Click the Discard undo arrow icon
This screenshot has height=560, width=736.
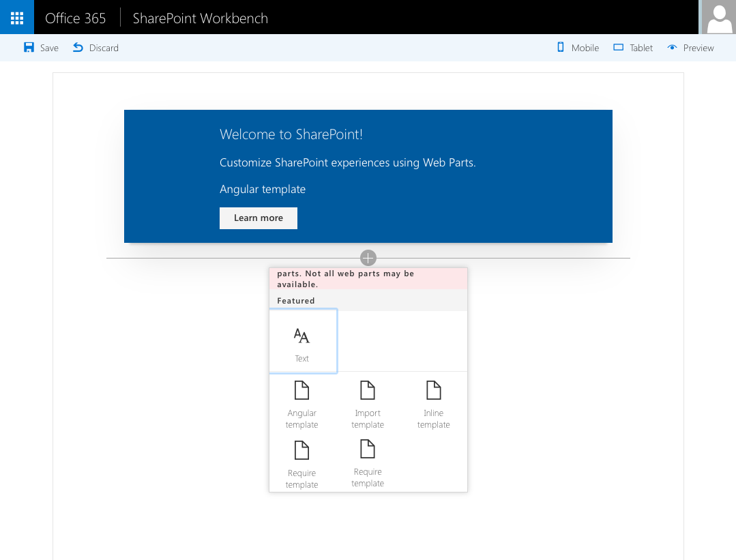(x=78, y=48)
